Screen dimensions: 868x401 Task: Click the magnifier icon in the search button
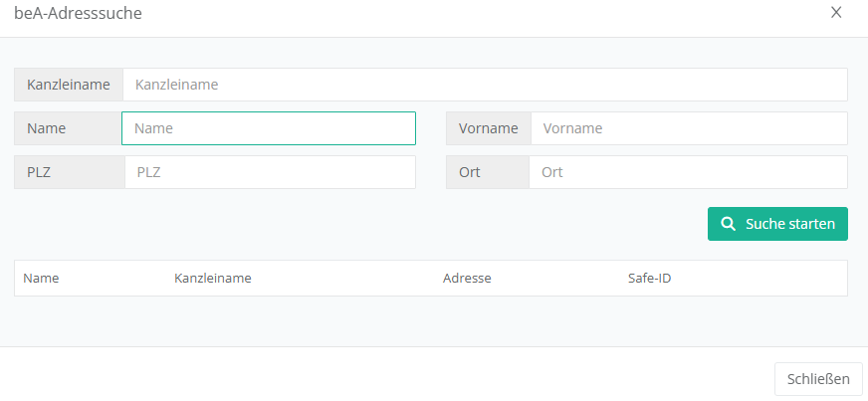728,224
